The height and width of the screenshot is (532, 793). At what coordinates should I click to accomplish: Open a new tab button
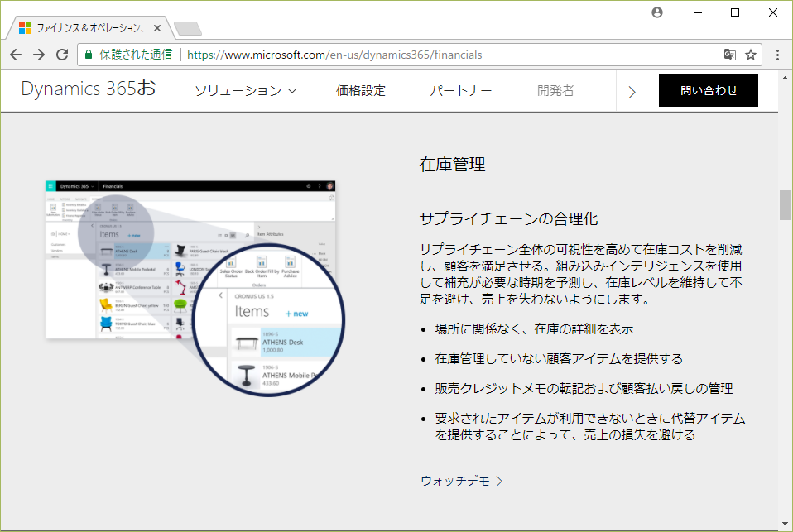(188, 29)
